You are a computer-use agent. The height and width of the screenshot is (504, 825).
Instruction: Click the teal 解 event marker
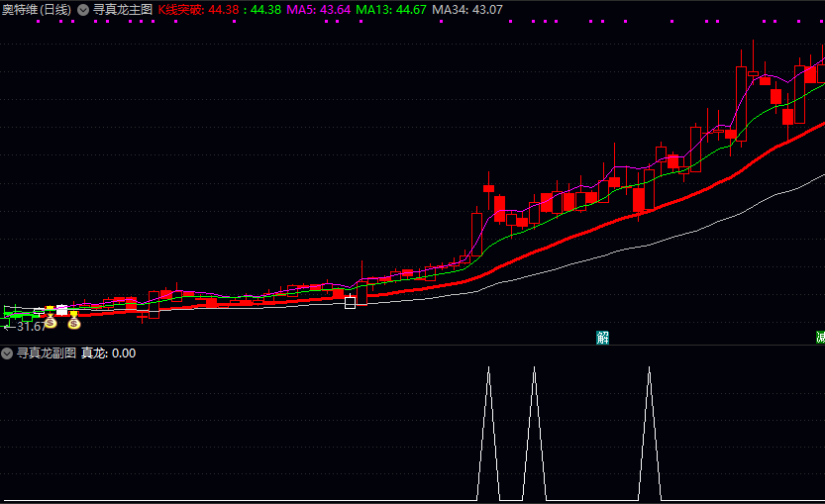[x=602, y=338]
